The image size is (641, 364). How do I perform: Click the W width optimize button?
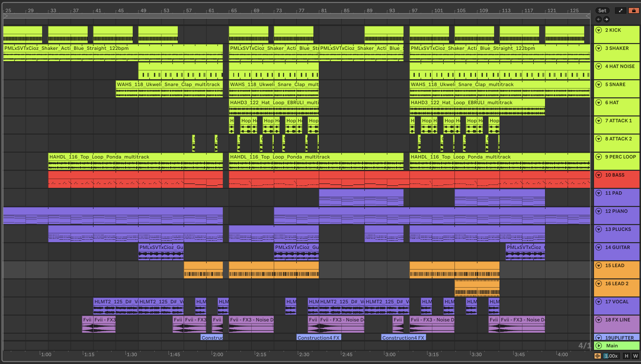(x=635, y=356)
